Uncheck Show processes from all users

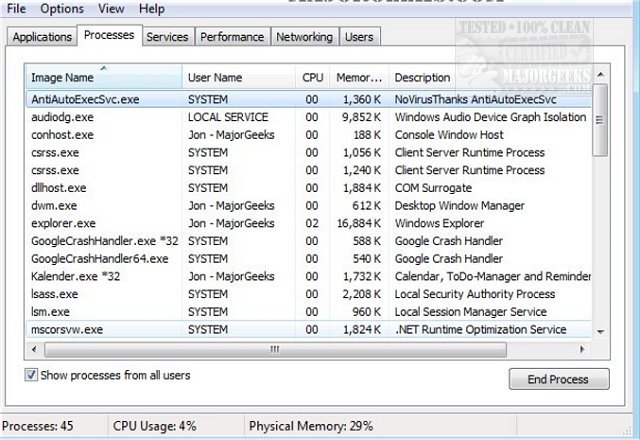click(x=31, y=375)
